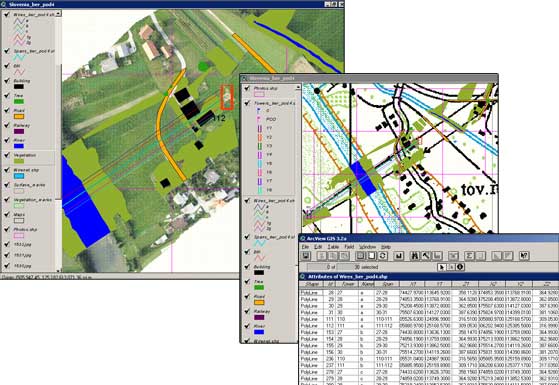
Task: Select the Identify info tool
Action: point(460,267)
